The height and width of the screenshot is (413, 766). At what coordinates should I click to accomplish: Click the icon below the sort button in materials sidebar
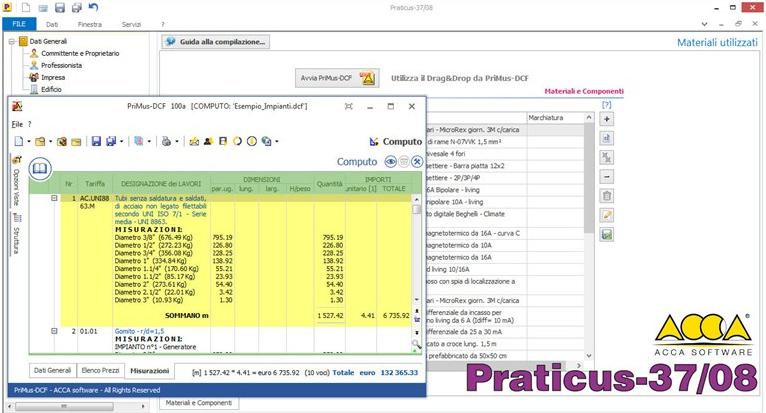tap(607, 157)
